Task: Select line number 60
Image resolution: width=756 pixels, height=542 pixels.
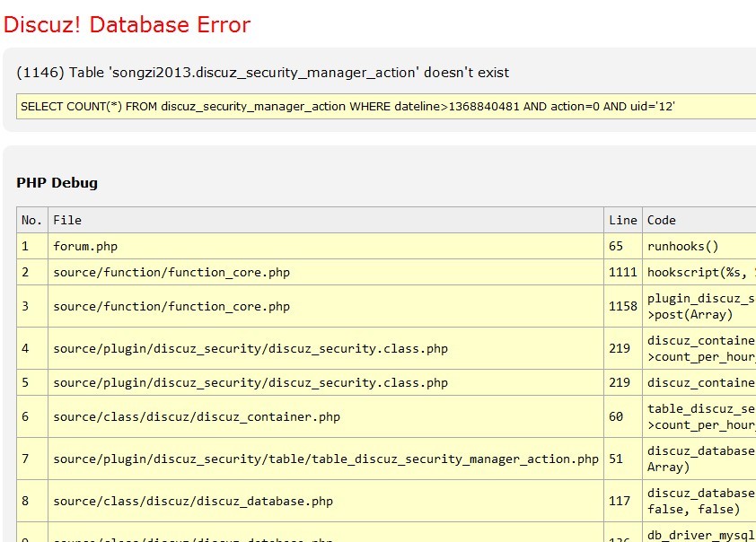Action: click(623, 416)
